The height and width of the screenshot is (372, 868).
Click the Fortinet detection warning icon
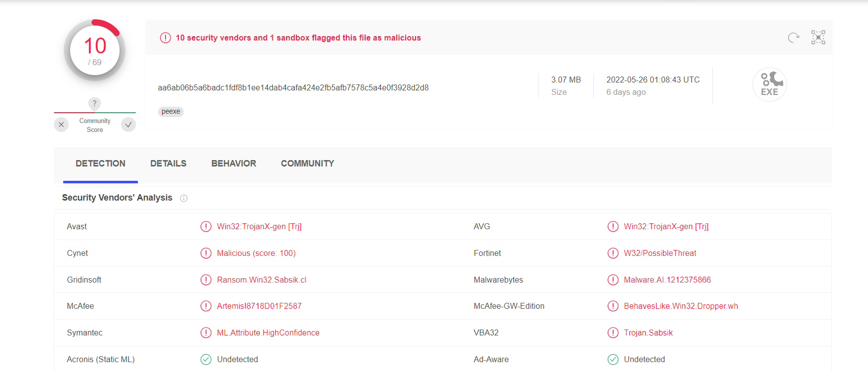point(613,253)
